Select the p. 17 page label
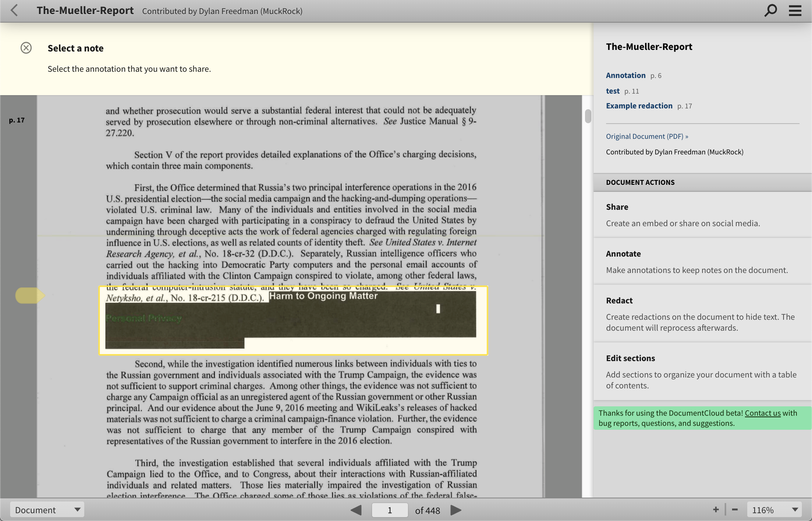 point(17,120)
